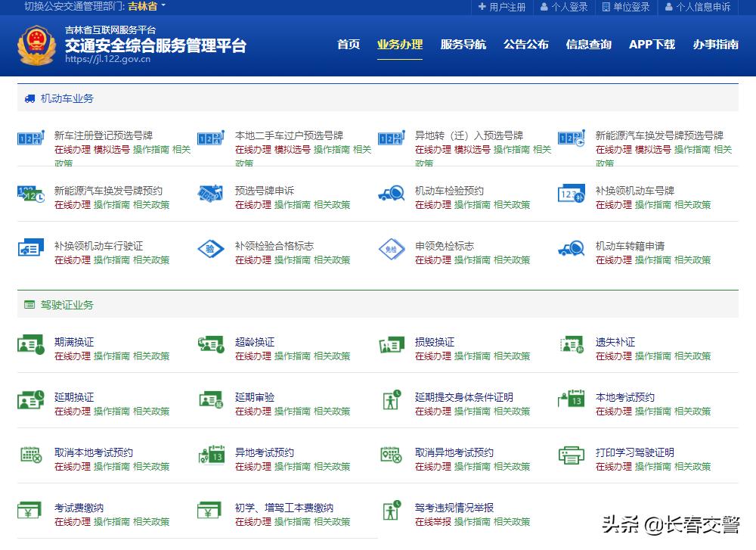This screenshot has height=550, width=756.
Task: Open the 公告公布 nav tab
Action: pyautogui.click(x=526, y=45)
